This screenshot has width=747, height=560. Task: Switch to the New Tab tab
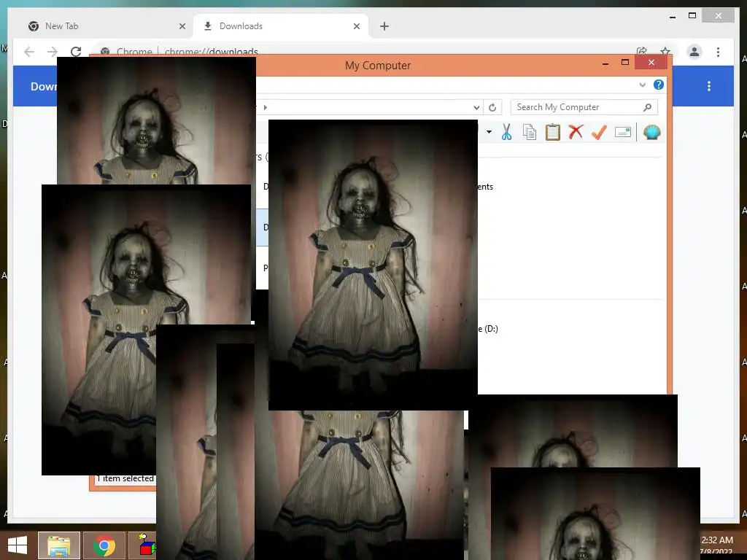pyautogui.click(x=107, y=26)
